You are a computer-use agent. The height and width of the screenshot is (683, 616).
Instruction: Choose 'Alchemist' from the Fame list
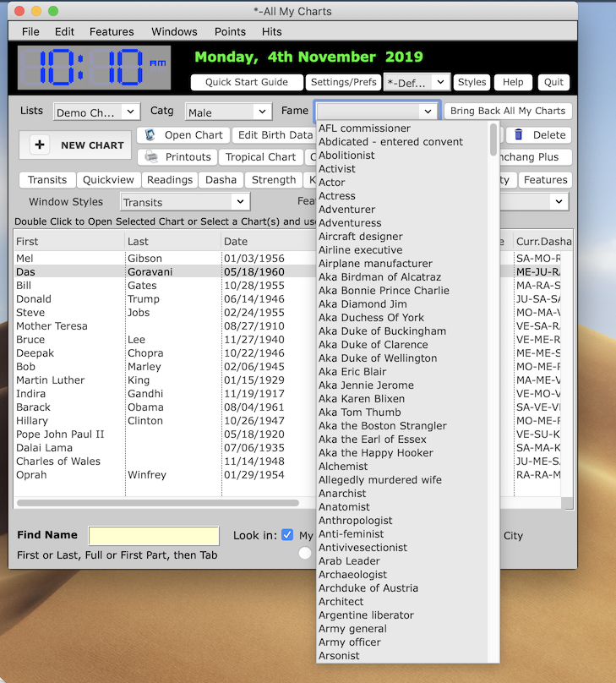[343, 467]
